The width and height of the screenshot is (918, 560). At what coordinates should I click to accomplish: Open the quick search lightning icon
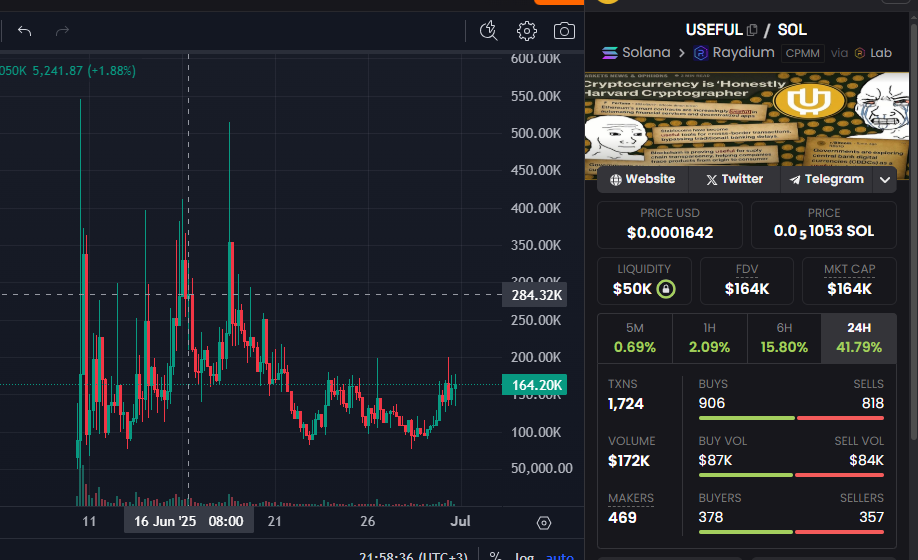[488, 30]
